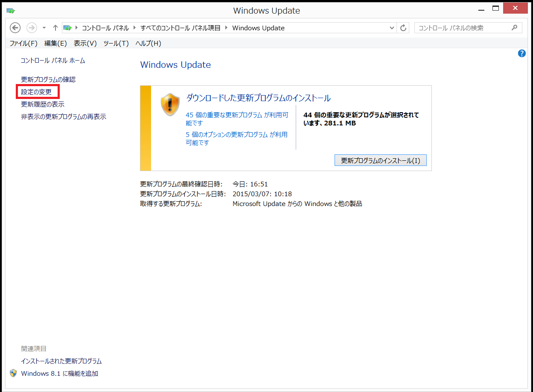Click the yellow warning shield icon
Screen dimensions: 533x392
170,105
